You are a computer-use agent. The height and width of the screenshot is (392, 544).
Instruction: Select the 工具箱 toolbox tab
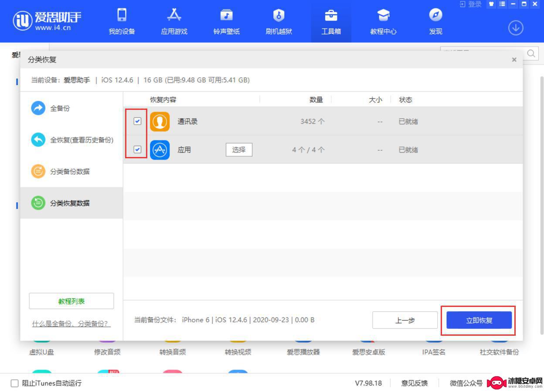331,21
